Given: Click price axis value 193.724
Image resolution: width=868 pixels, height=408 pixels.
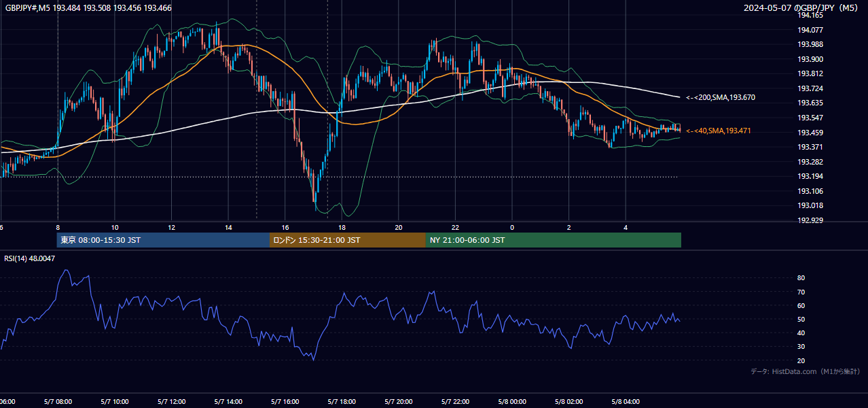Looking at the screenshot, I should coord(810,88).
